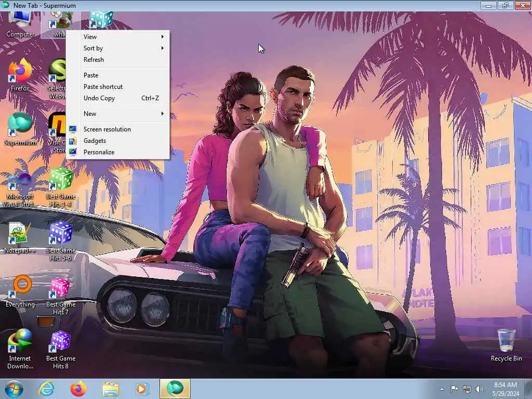Select the Microsoft Visual Studio desktop shortcut
The height and width of the screenshot is (399, 532).
(x=20, y=186)
